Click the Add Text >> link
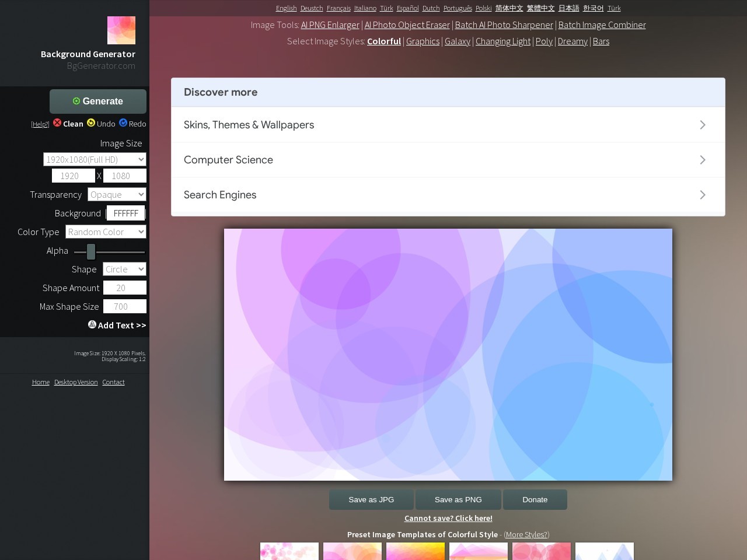 [122, 325]
